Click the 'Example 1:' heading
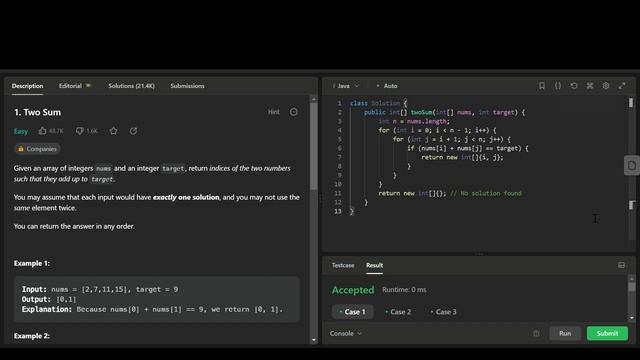 tap(32, 263)
